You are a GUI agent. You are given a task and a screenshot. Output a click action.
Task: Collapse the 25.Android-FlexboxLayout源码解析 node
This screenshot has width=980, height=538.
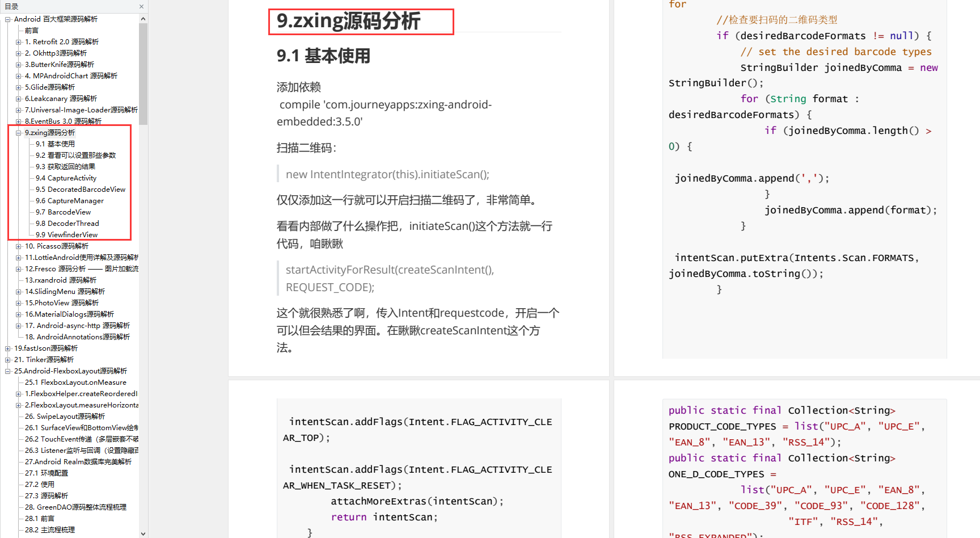(x=8, y=371)
